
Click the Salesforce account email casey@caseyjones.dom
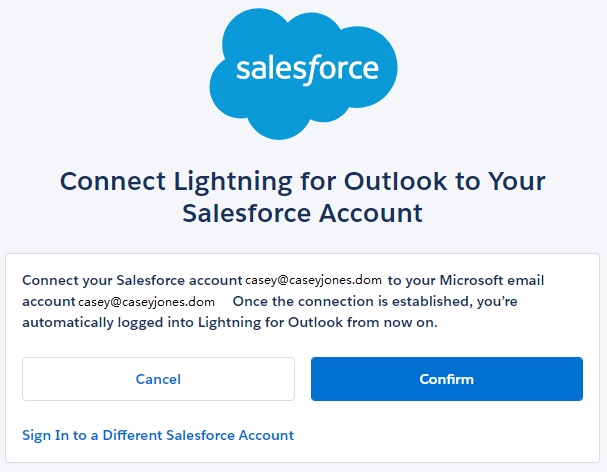[315, 280]
